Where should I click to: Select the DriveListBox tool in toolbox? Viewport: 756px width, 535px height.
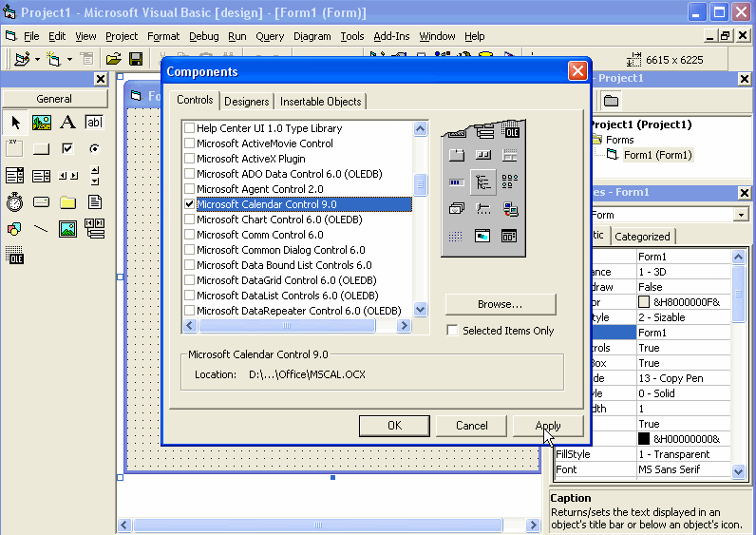pyautogui.click(x=42, y=202)
